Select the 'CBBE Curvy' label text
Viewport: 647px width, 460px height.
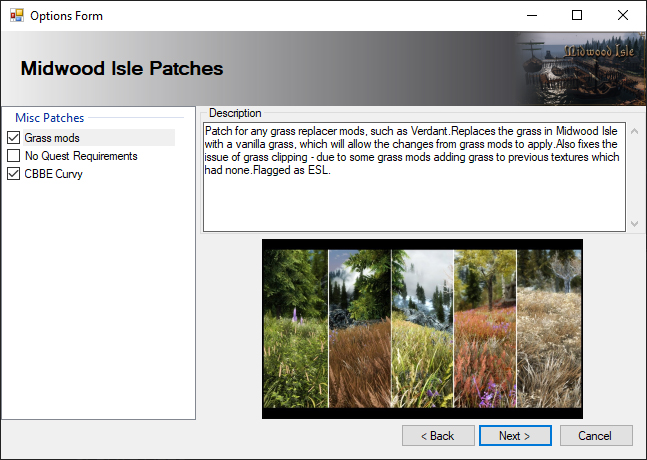click(53, 174)
